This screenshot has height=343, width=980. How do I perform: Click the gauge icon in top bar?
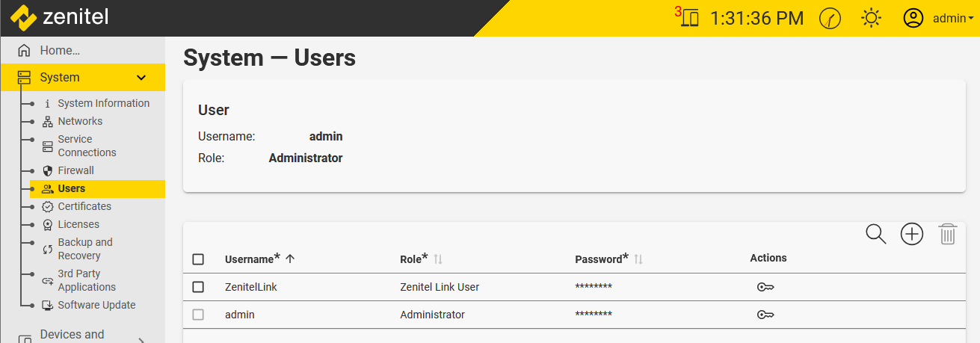tap(830, 18)
